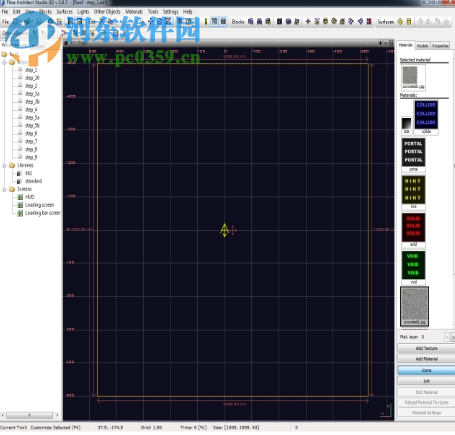Select the standard library item
The image size is (455, 435).
coord(33,181)
